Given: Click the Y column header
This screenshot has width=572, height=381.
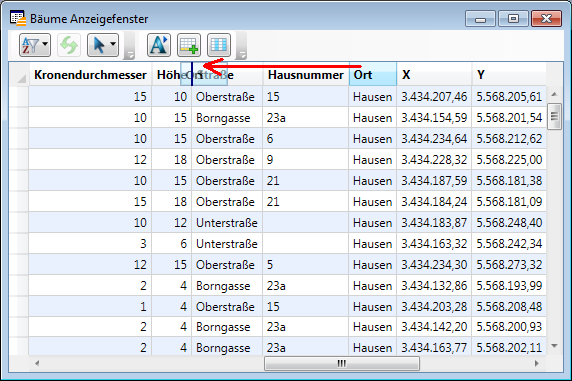Looking at the screenshot, I should 509,74.
